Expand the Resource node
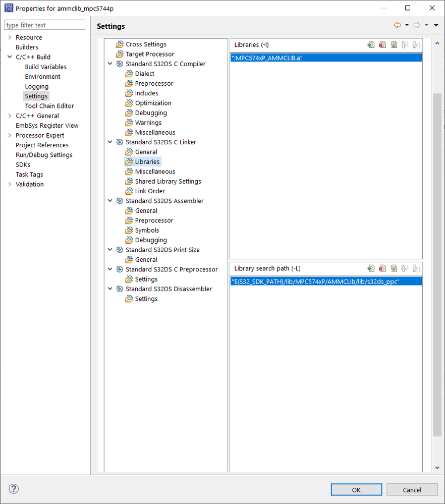 tap(10, 37)
